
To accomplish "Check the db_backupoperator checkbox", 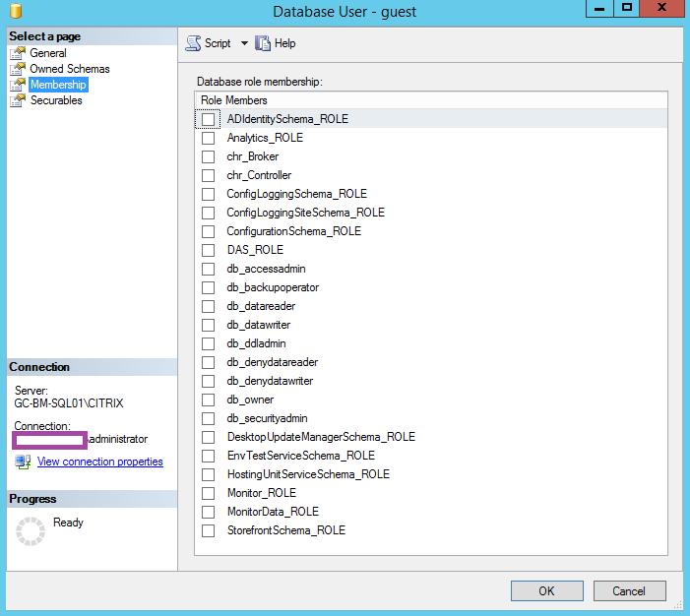I will click(x=208, y=287).
